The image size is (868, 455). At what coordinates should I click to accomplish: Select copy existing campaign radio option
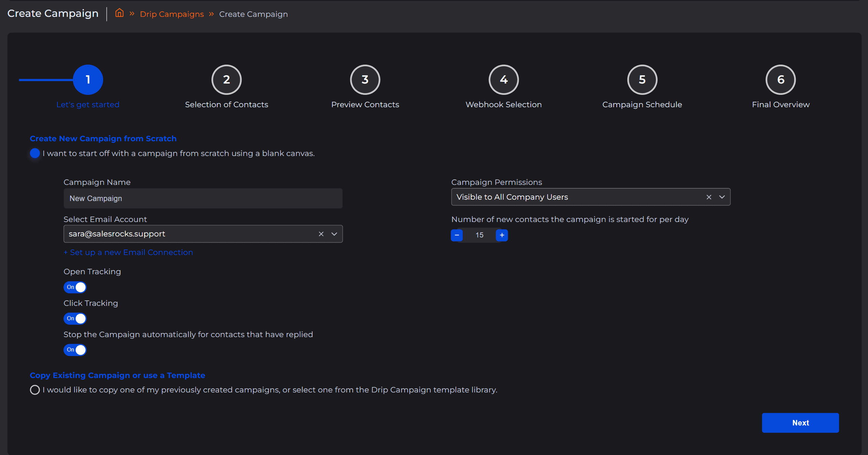pos(35,390)
